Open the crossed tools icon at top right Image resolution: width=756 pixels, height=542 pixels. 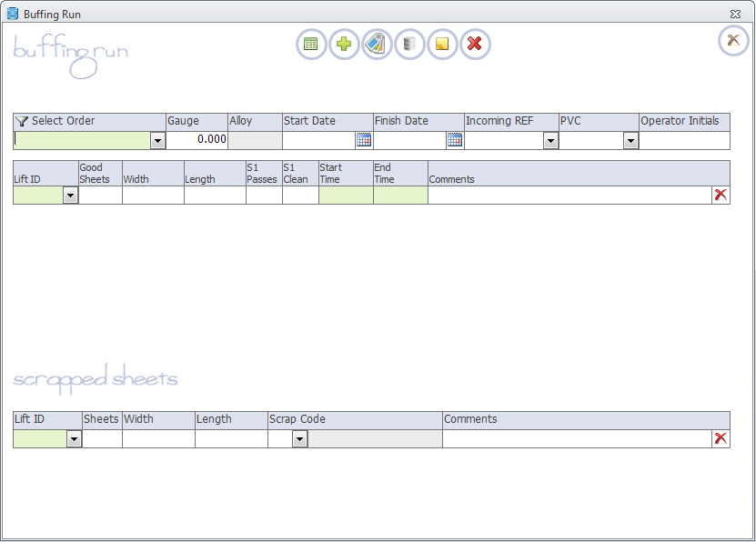pyautogui.click(x=733, y=41)
